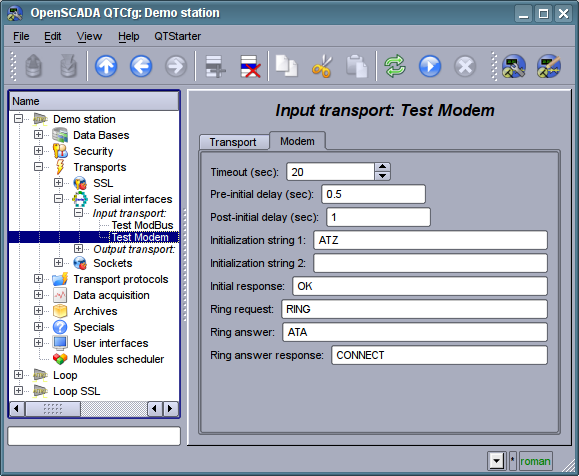Launch the second QTStarter module icon with pencil
Screen dimensions: 579x476
(549, 66)
